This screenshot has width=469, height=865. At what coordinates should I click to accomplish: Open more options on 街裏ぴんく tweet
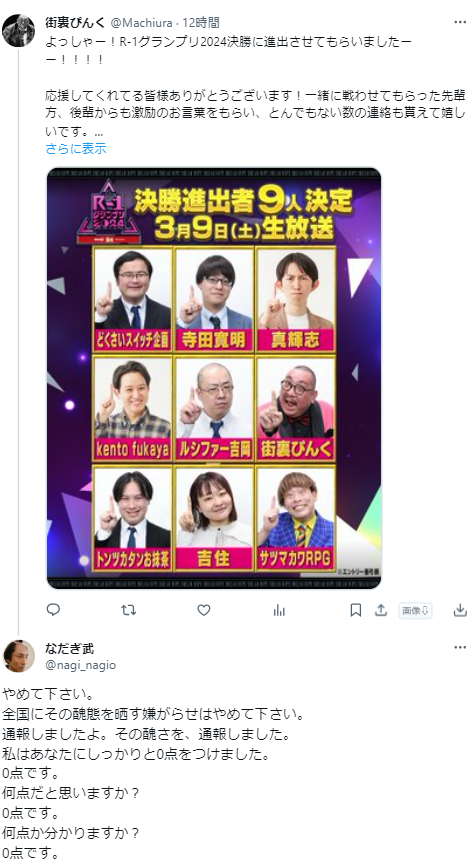click(460, 22)
